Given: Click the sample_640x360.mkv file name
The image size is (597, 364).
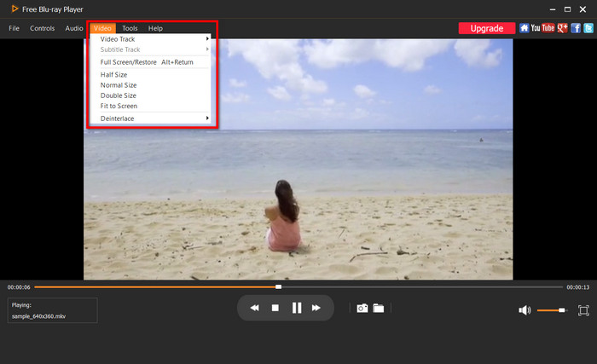Looking at the screenshot, I should pyautogui.click(x=39, y=316).
